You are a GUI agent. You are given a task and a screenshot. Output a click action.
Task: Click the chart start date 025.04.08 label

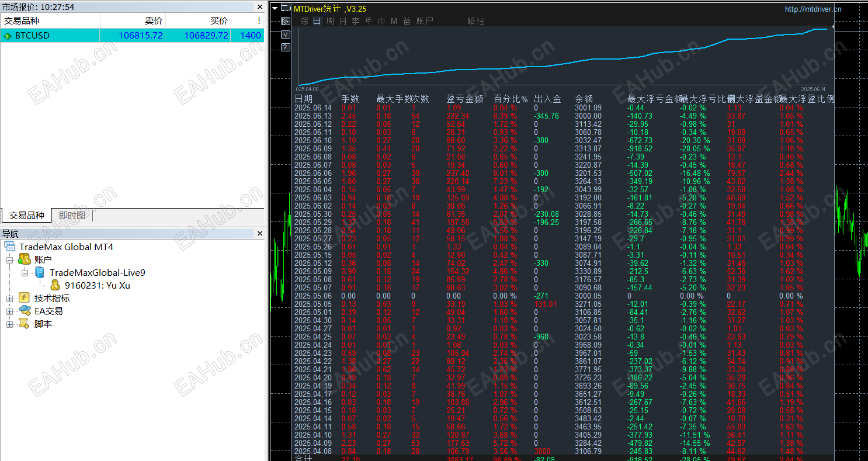(307, 89)
